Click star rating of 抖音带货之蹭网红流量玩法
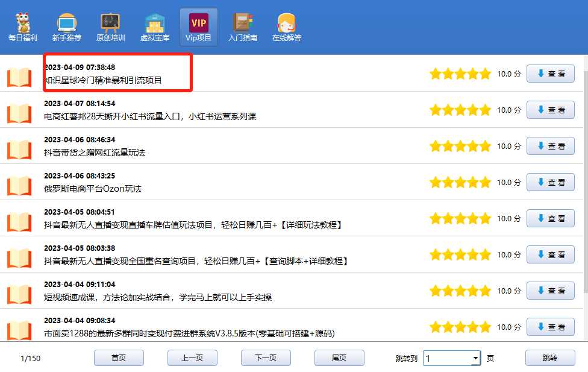Screen dimensions: 588x372 pos(460,146)
